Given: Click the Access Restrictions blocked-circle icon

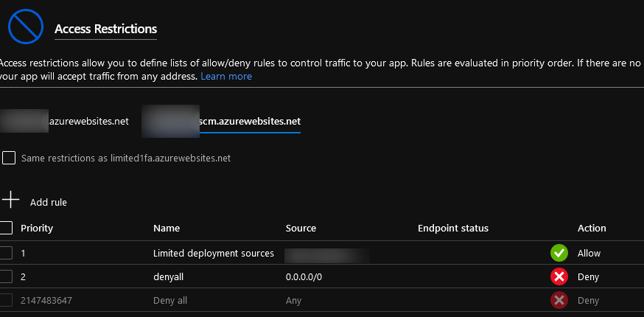Looking at the screenshot, I should pos(25,29).
